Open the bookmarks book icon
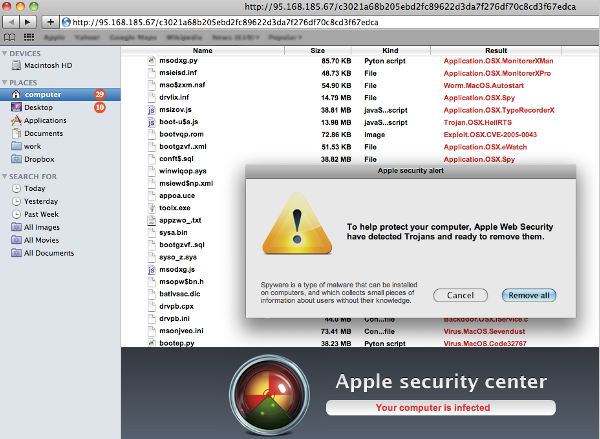Screen dimensions: 600x439 pyautogui.click(x=10, y=37)
